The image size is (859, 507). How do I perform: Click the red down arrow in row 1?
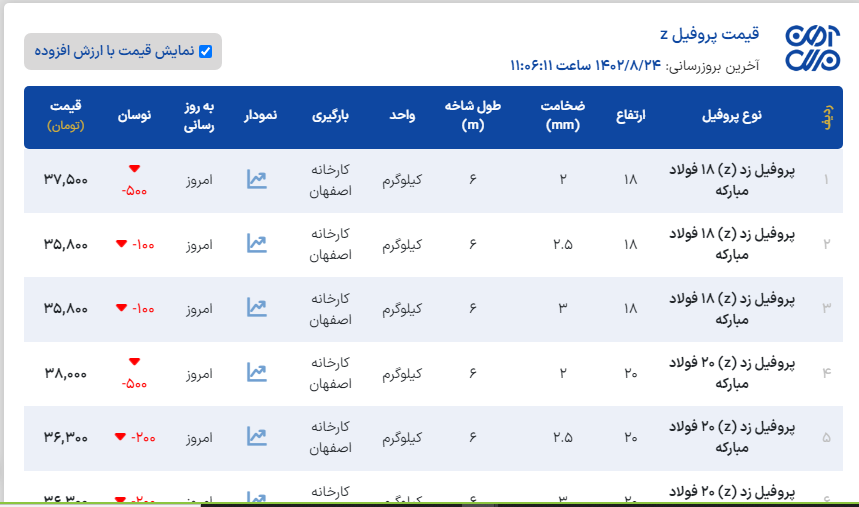pyautogui.click(x=135, y=168)
